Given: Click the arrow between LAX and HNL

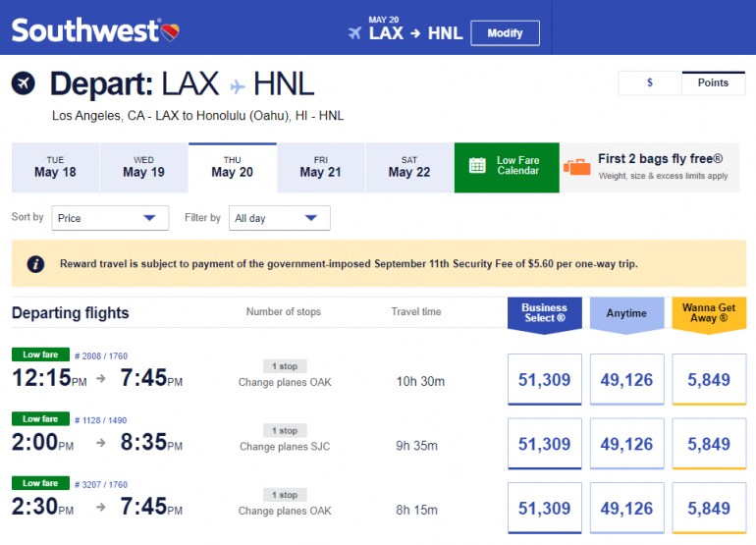Looking at the screenshot, I should (237, 85).
